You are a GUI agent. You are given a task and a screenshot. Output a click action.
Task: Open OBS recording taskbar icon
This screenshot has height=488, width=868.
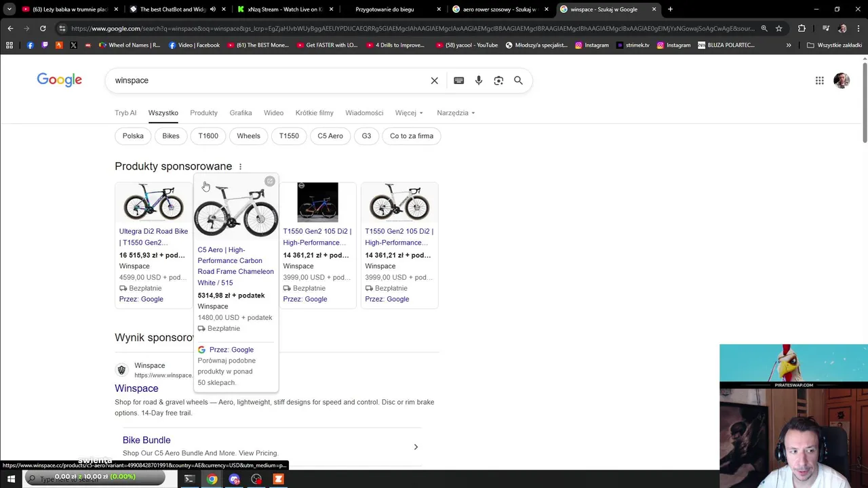point(256,479)
